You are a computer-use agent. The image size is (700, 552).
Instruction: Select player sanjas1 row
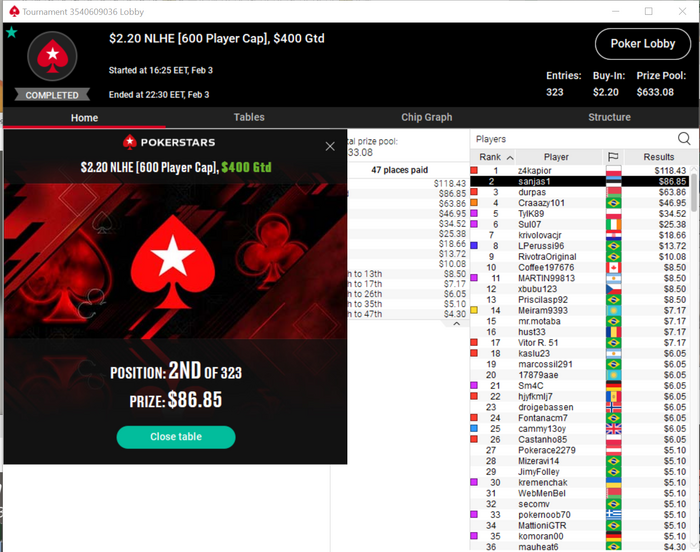[x=579, y=181]
